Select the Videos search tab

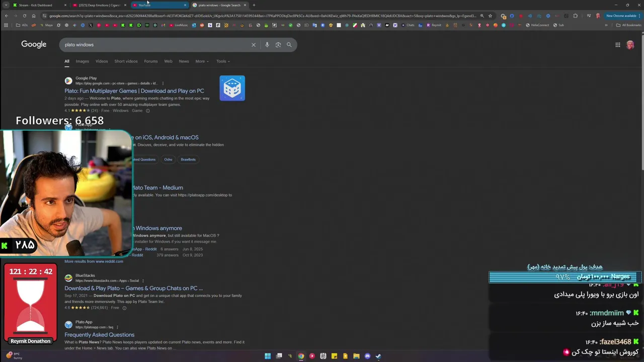(x=102, y=61)
